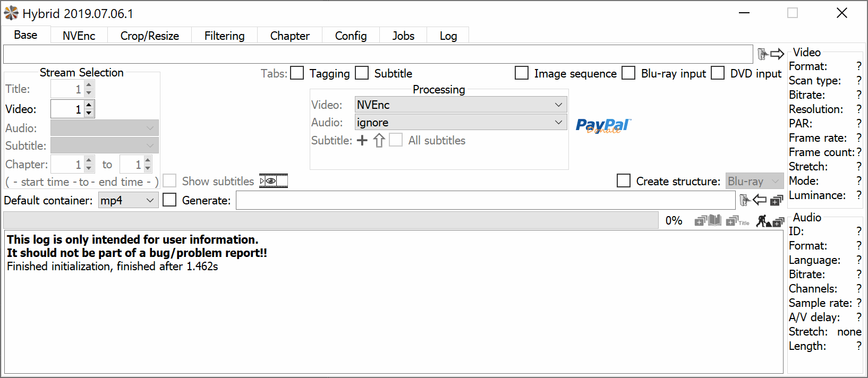Click the input file open arrow icon

[771, 54]
